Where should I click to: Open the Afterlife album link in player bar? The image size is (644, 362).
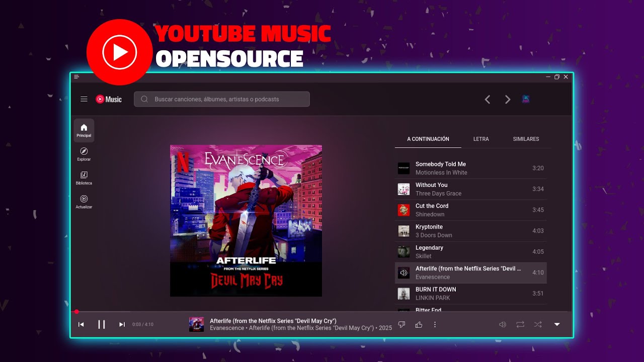click(311, 328)
